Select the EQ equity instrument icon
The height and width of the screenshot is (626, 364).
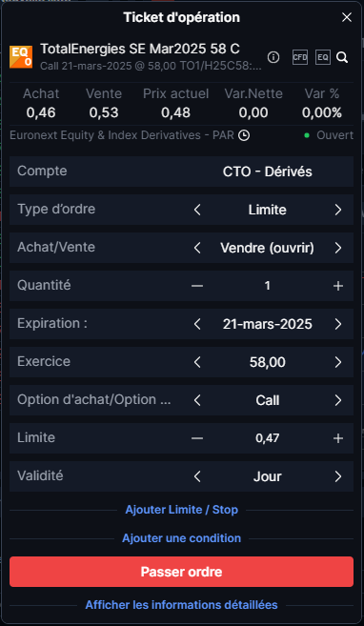[323, 57]
